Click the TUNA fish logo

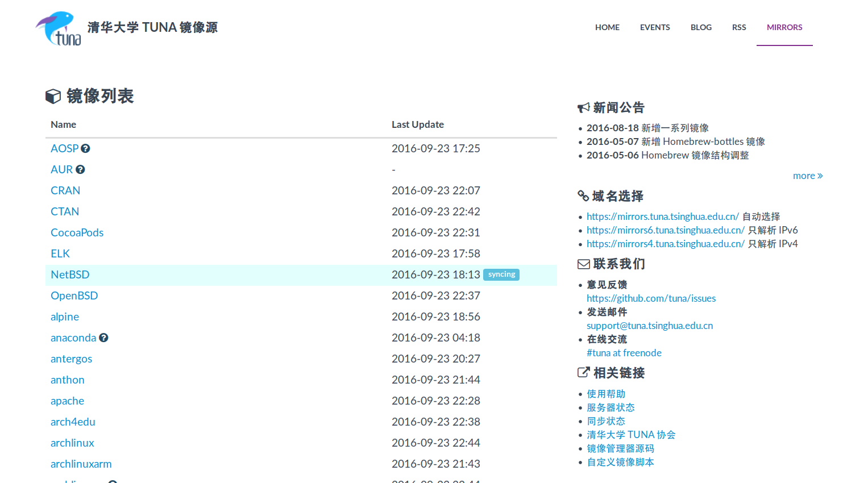pos(58,28)
